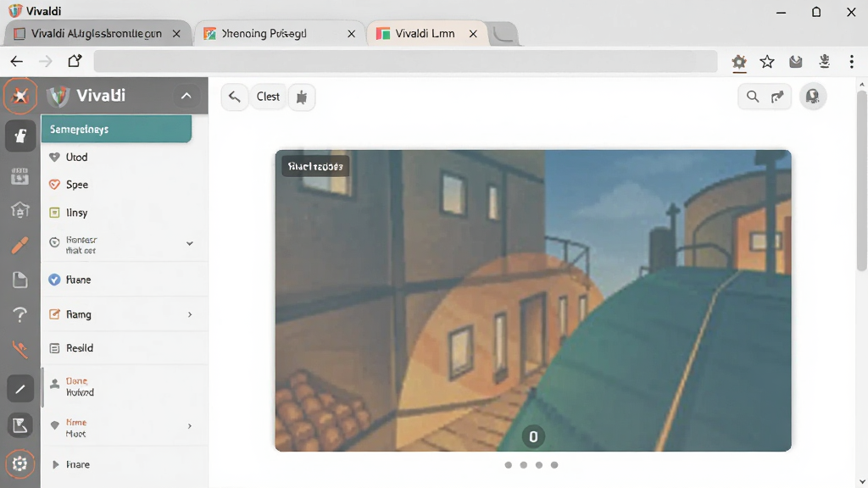Click the address bar field
The image size is (868, 488).
coord(405,61)
